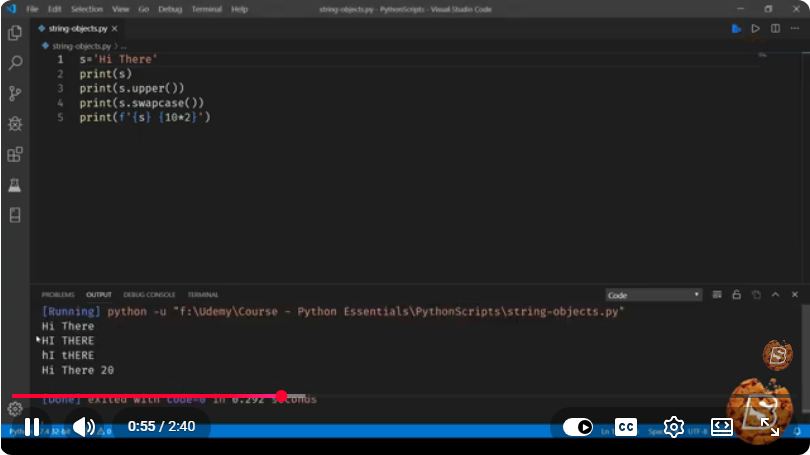Open the Selection menu

[86, 9]
